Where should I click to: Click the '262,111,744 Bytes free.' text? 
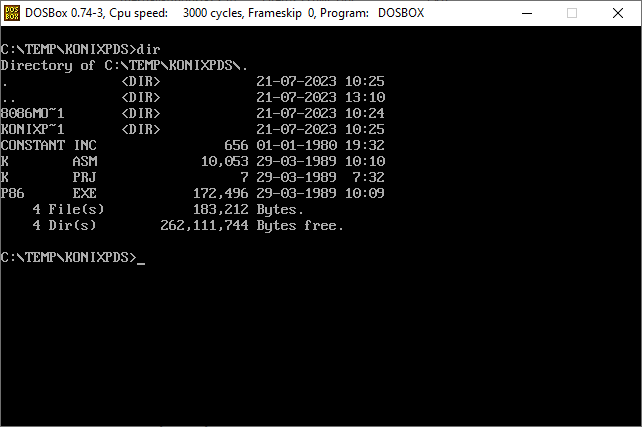pyautogui.click(x=252, y=226)
